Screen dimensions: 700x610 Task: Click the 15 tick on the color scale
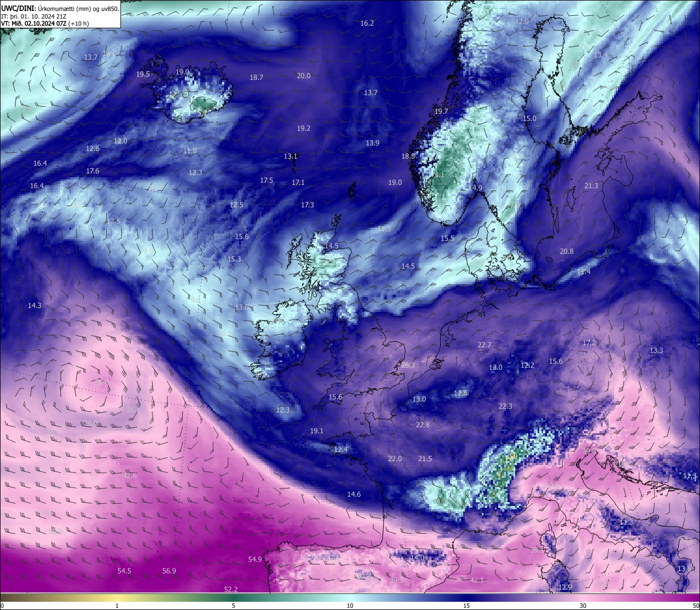[x=466, y=606]
